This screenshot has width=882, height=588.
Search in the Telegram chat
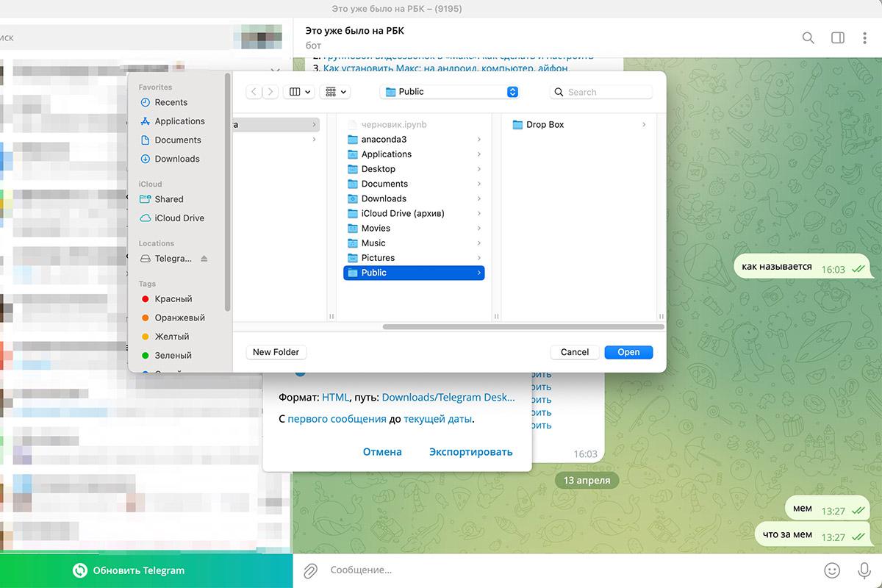click(808, 37)
